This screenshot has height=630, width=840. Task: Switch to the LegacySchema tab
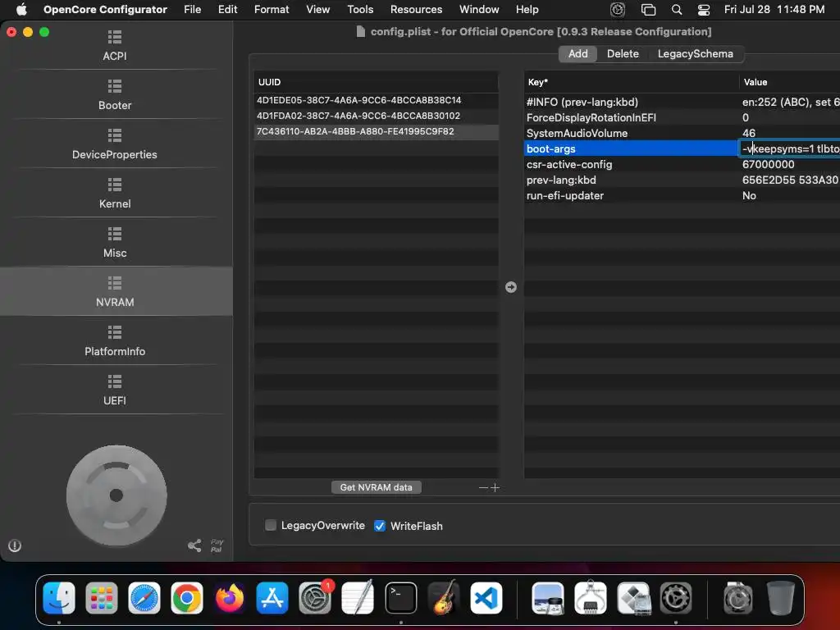tap(696, 53)
